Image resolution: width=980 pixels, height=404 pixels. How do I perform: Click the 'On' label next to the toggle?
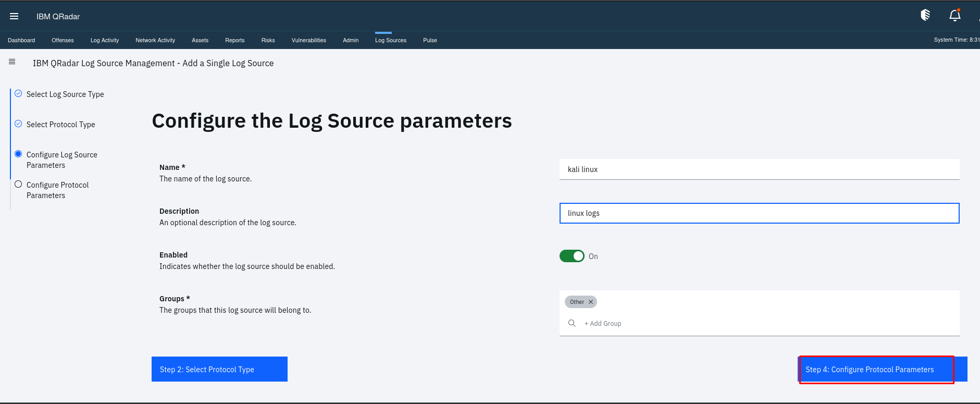pos(593,256)
